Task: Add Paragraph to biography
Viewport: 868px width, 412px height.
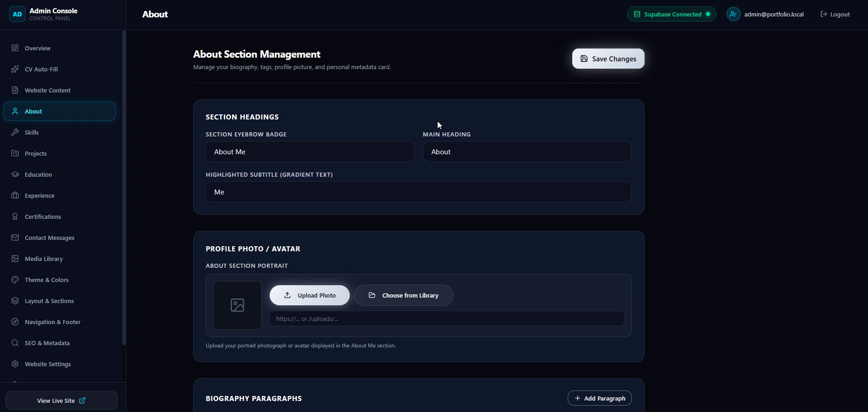Action: (600, 398)
